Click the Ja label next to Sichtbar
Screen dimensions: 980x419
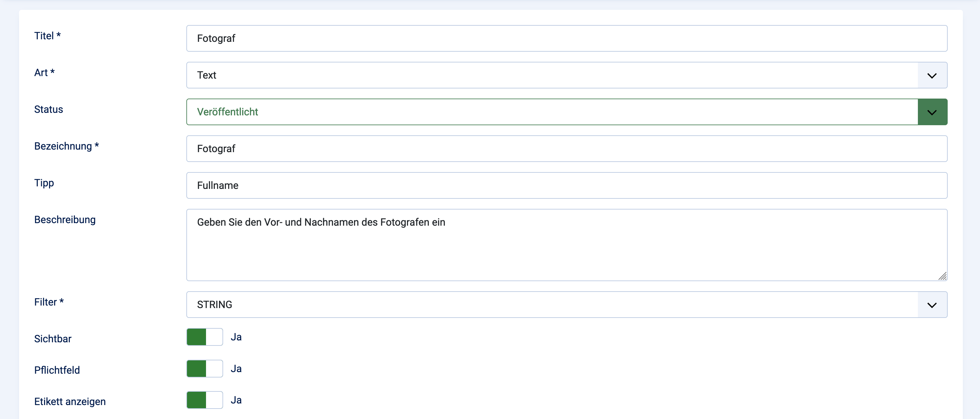point(236,337)
